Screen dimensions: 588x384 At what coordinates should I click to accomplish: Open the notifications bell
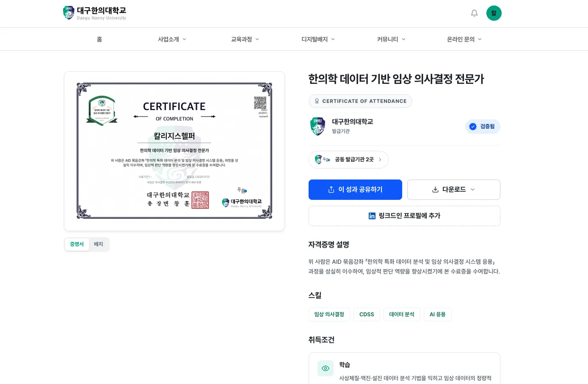click(x=474, y=13)
